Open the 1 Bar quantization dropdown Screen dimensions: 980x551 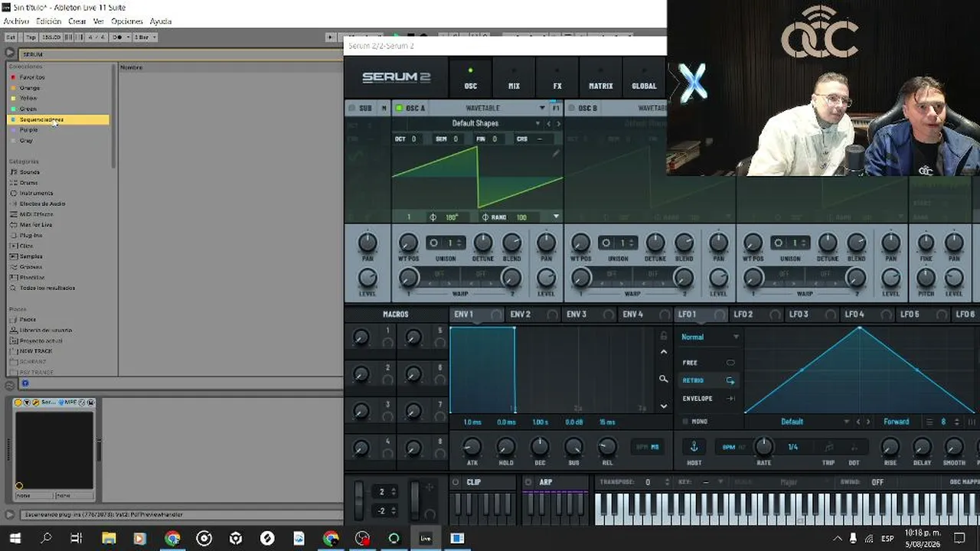(x=145, y=37)
